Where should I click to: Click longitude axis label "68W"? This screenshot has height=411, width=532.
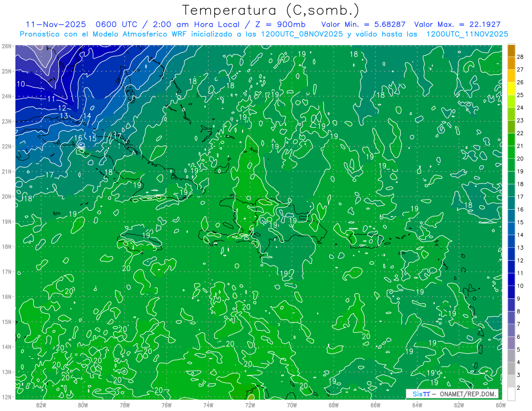pos(333,404)
